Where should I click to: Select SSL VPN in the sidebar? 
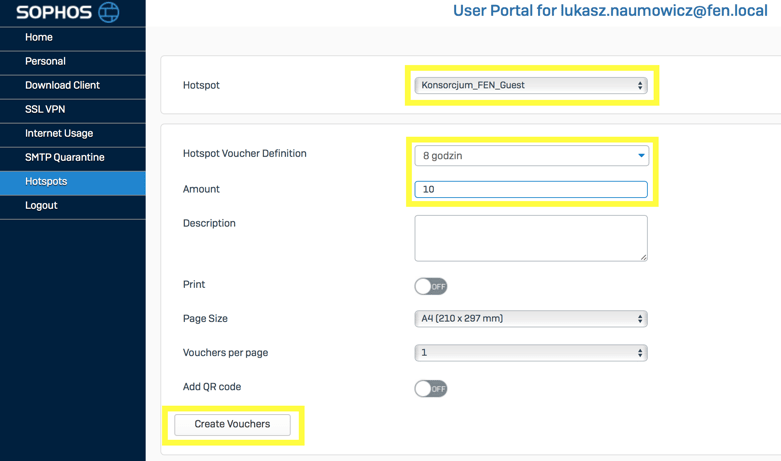pos(45,109)
